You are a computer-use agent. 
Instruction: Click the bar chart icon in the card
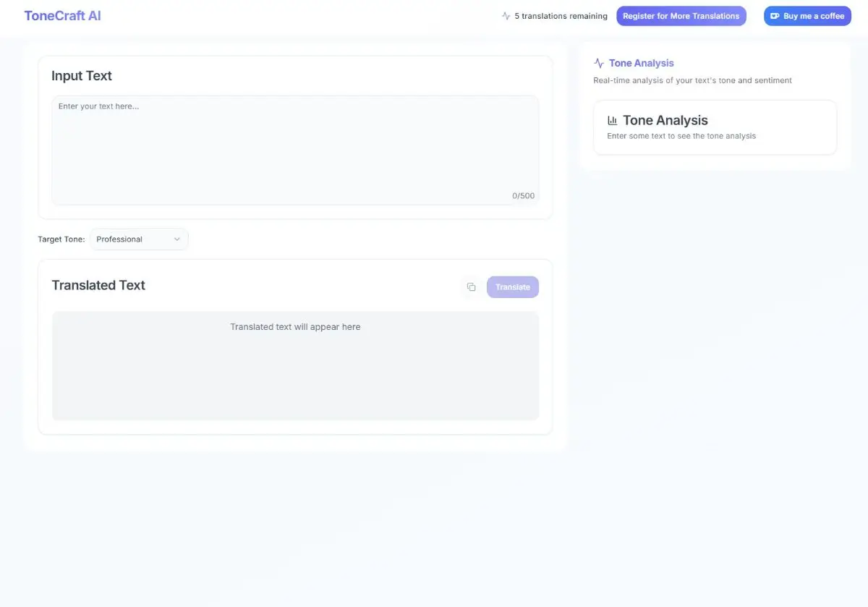pyautogui.click(x=613, y=121)
